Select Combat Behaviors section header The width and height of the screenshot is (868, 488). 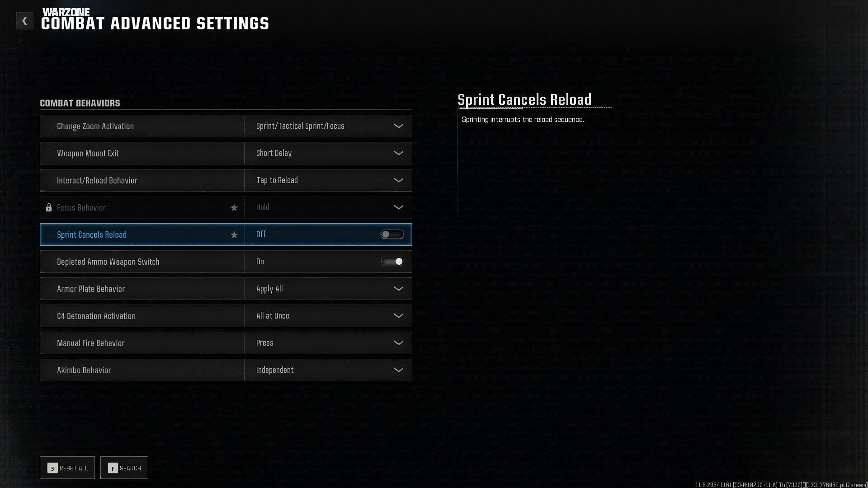point(80,103)
